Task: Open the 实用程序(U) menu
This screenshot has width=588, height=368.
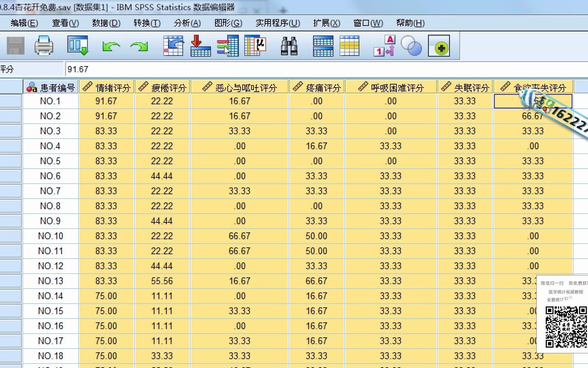Action: [x=278, y=23]
